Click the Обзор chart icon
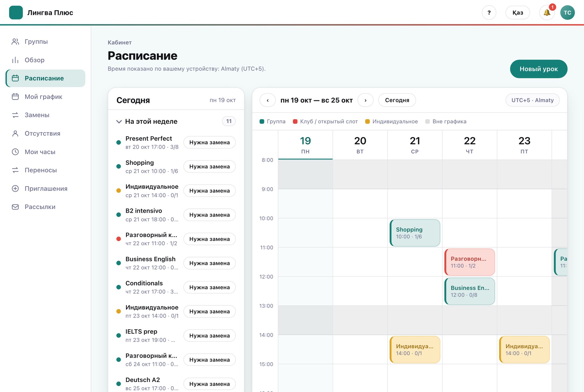Viewport: 584px width, 392px height. 15,60
